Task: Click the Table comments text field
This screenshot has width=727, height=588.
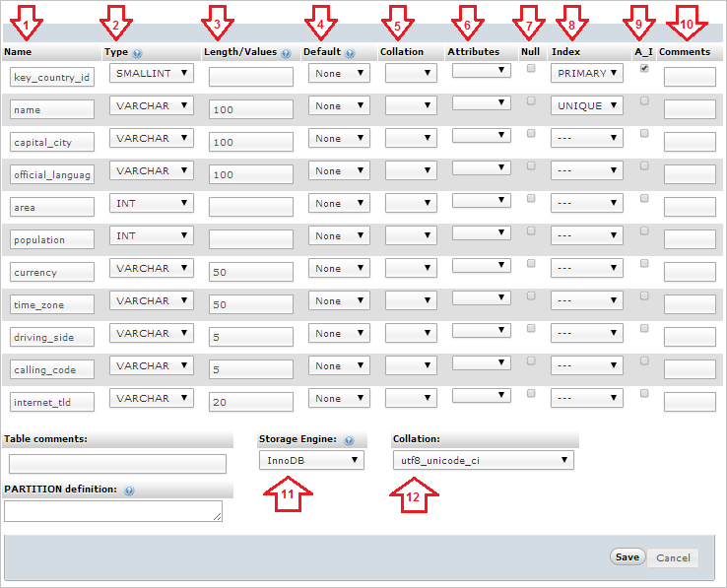Action: coord(117,464)
